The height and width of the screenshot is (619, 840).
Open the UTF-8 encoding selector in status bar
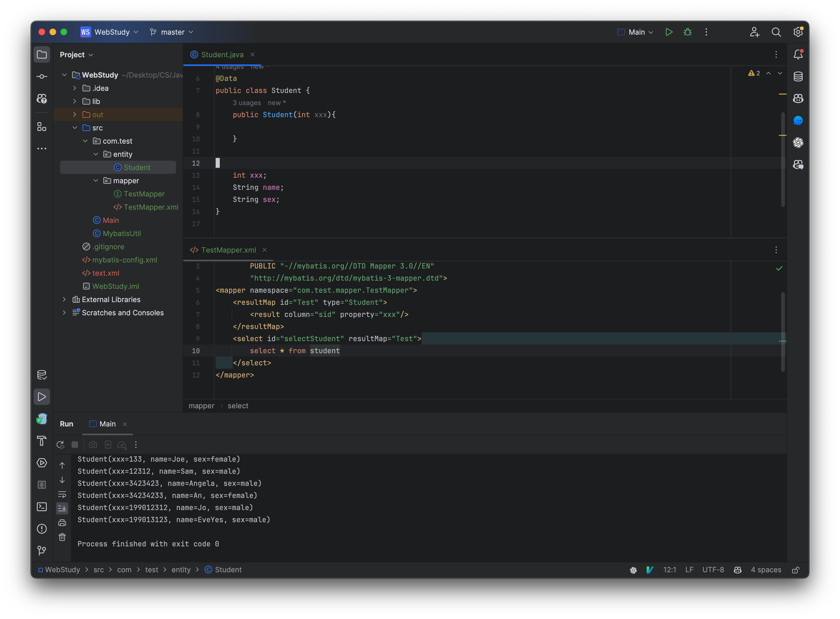tap(713, 569)
